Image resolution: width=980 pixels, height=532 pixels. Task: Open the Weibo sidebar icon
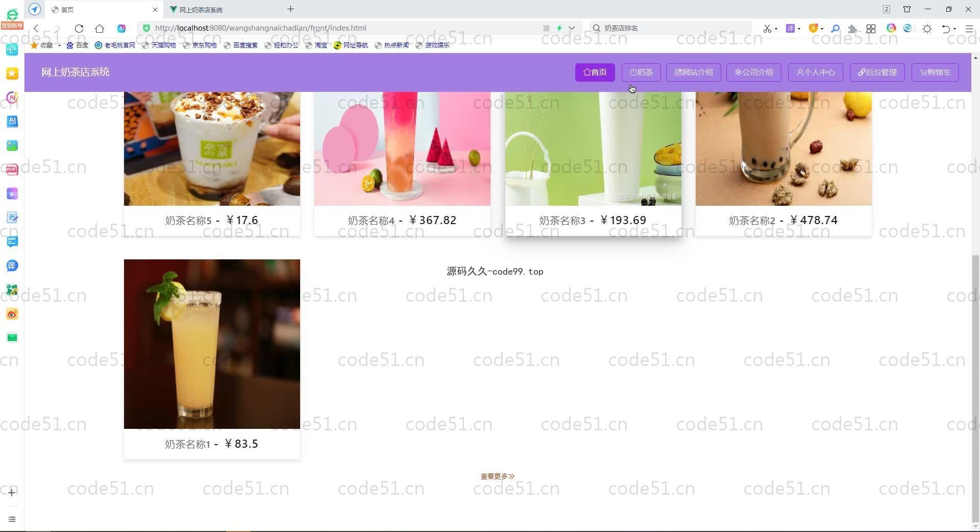coord(12,314)
